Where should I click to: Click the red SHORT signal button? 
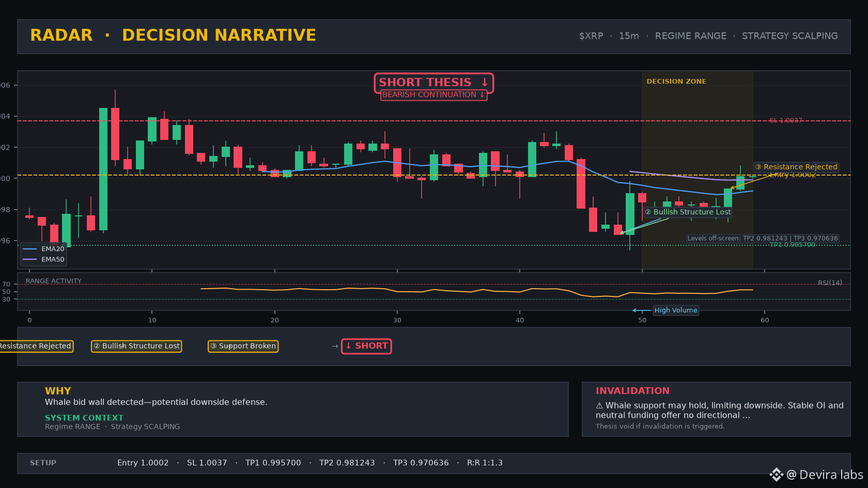(366, 346)
